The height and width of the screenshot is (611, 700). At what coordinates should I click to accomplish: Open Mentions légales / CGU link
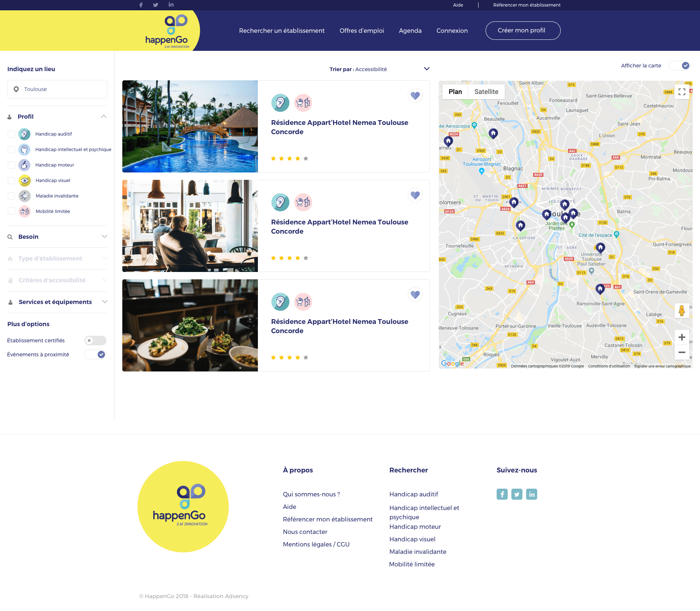coord(316,544)
